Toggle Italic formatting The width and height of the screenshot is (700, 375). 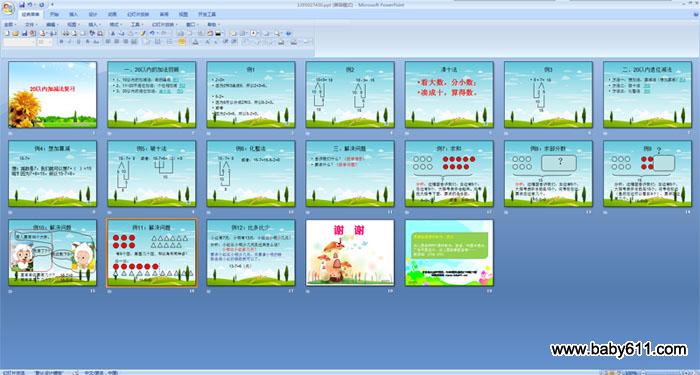tap(70, 42)
